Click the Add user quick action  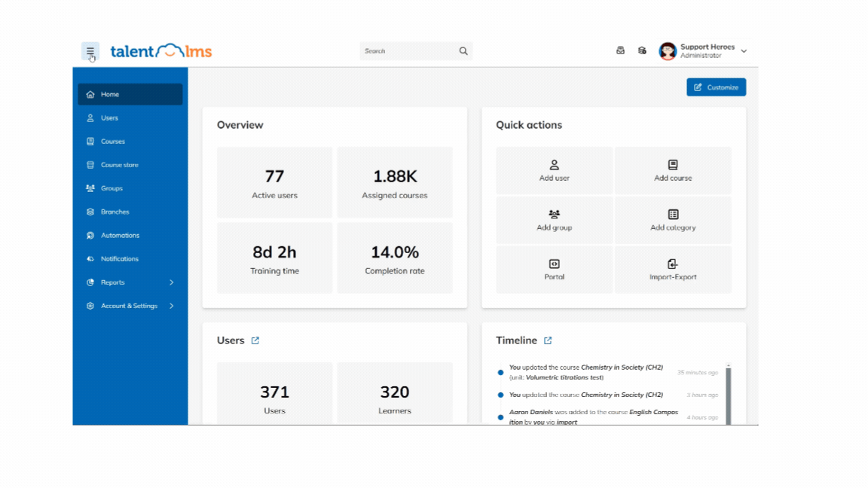pos(554,170)
